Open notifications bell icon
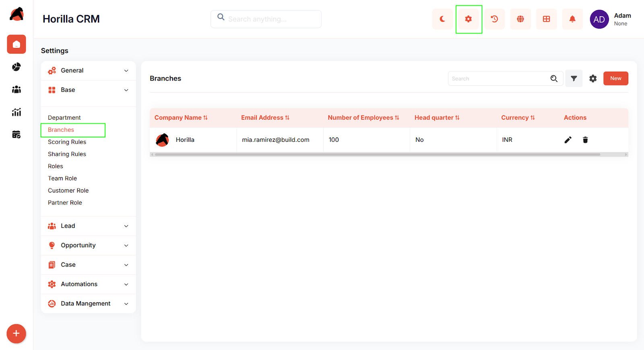 point(572,19)
